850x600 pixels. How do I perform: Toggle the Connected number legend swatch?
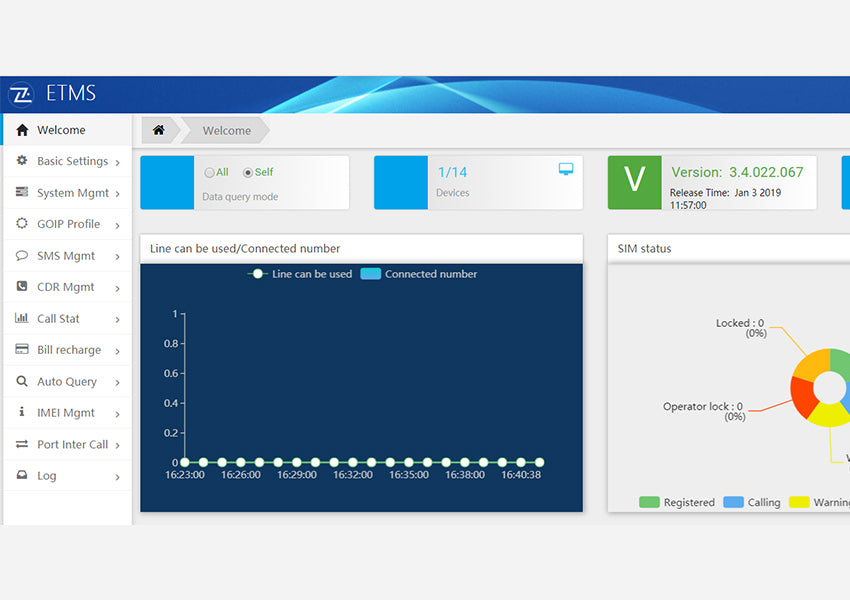pos(371,274)
